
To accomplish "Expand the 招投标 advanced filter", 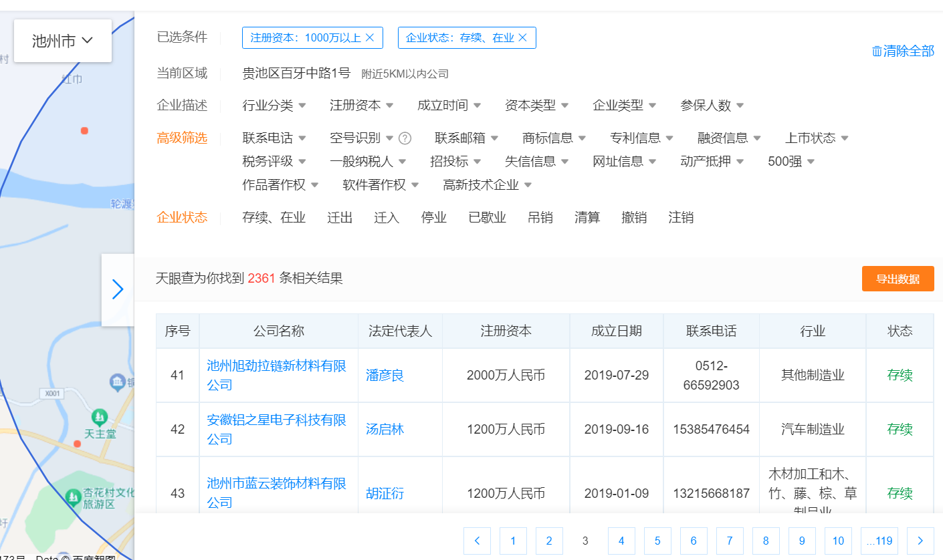I will (456, 161).
